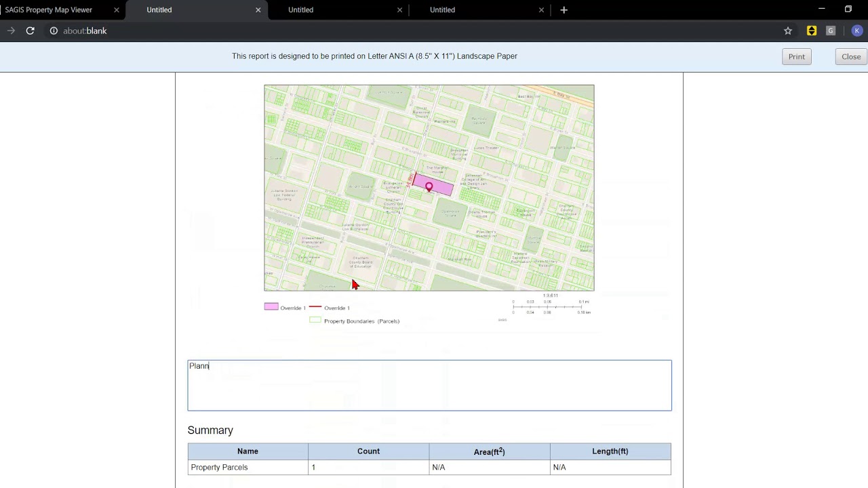Open the yellow extension icon in toolbar
This screenshot has height=488, width=868.
(x=812, y=30)
